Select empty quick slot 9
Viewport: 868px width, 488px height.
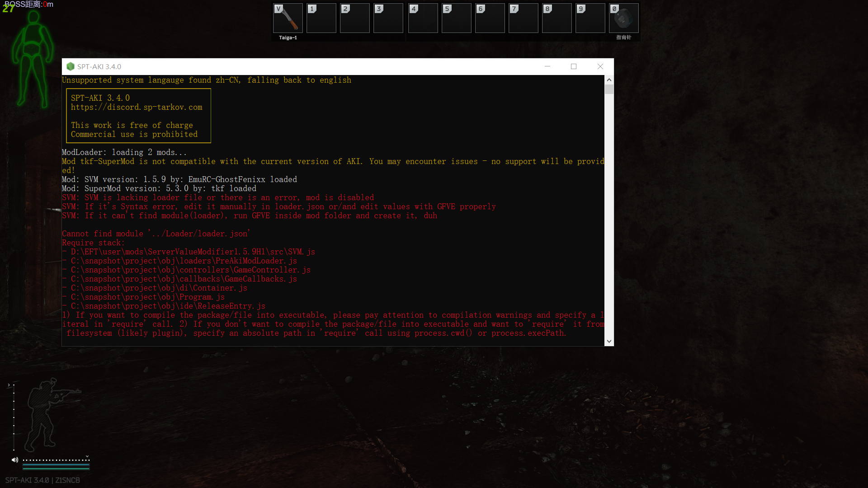pyautogui.click(x=590, y=19)
